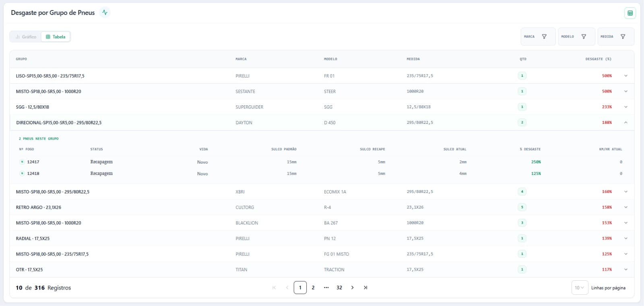Expand the SUPERGUIDER SGG row
Screen dimensions: 644x306
coord(625,107)
